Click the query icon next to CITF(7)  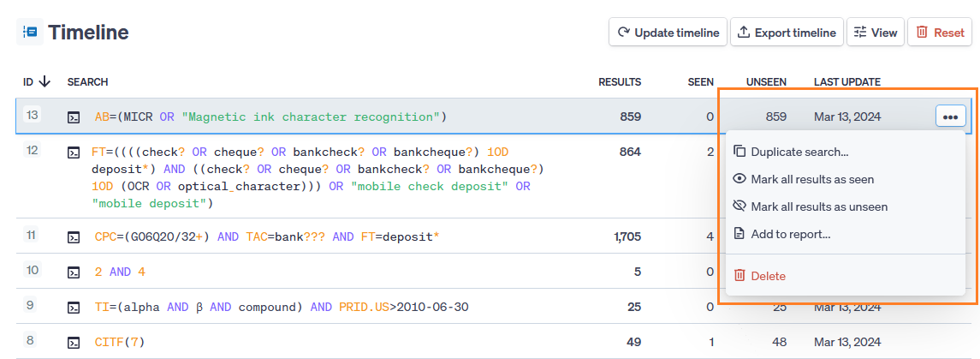click(x=74, y=343)
